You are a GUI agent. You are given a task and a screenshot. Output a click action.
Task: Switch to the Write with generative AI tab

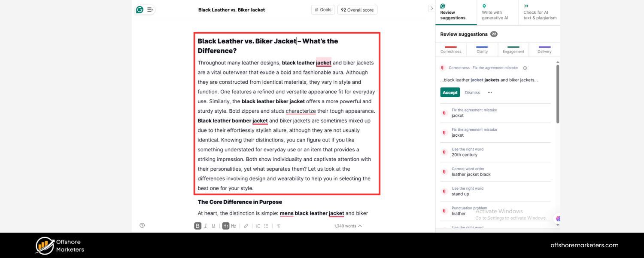coord(495,12)
